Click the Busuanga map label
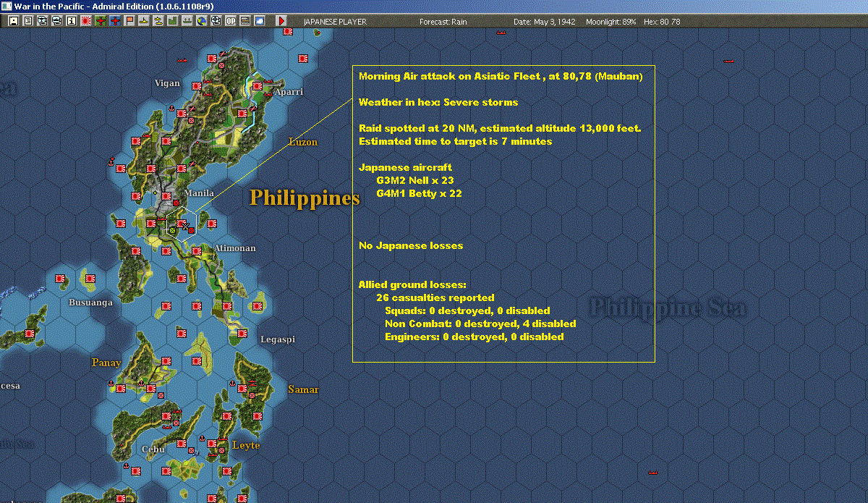Viewport: 868px width, 503px height. tap(90, 302)
